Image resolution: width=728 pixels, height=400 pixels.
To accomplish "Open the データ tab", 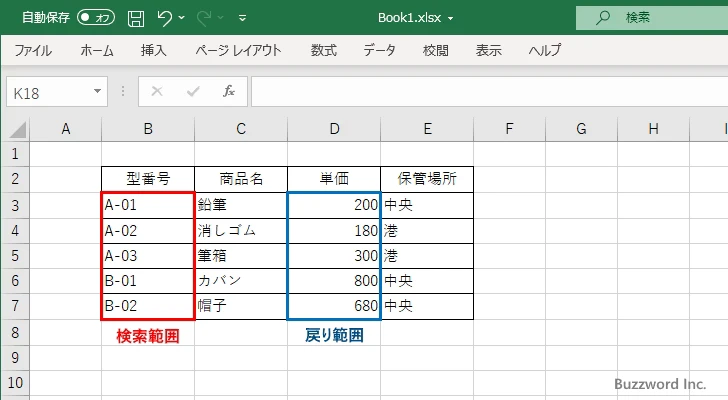I will 379,50.
